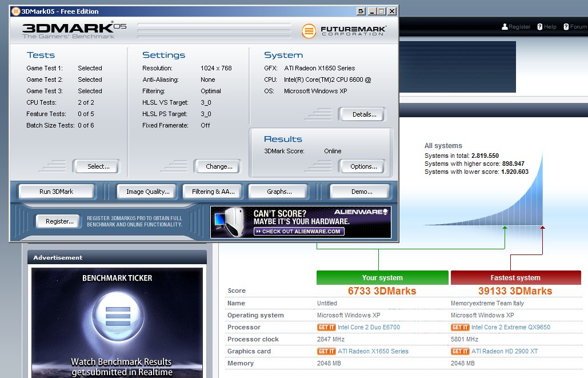Click Check Out Alienware.com banner button
This screenshot has width=588, height=378.
click(299, 232)
